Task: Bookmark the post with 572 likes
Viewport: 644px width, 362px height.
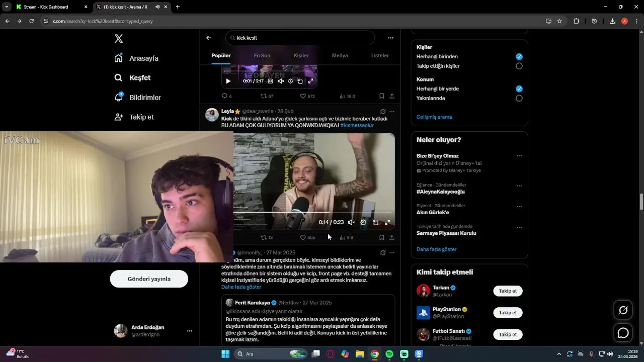Action: (381, 96)
